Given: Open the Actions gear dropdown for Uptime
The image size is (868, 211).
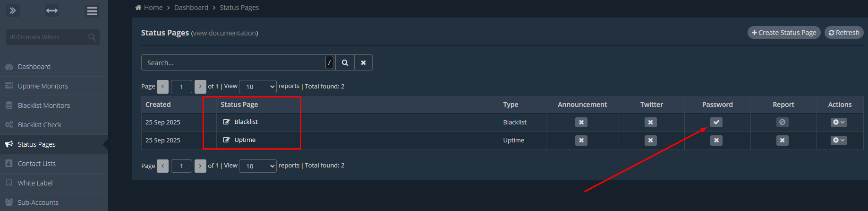Looking at the screenshot, I should 838,141.
